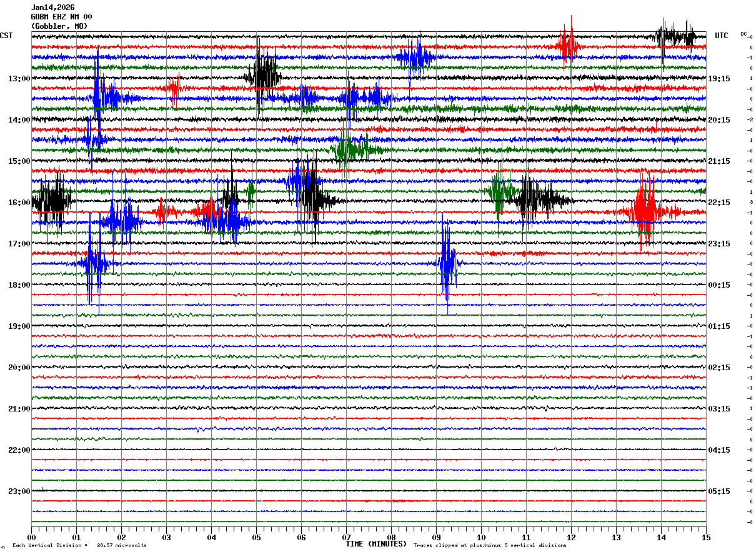Click the 00 minute tick on the axis
This screenshot has height=554, width=756.
tap(31, 537)
